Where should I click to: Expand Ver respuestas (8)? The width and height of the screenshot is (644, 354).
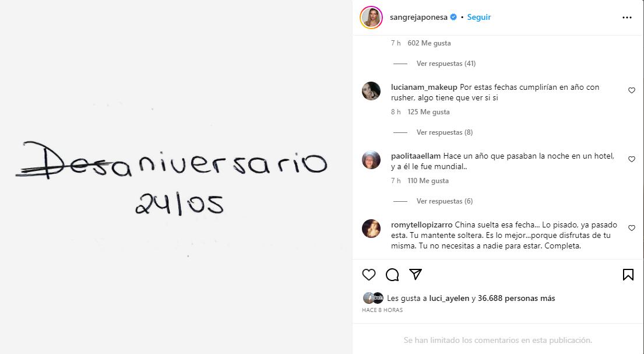tap(445, 132)
